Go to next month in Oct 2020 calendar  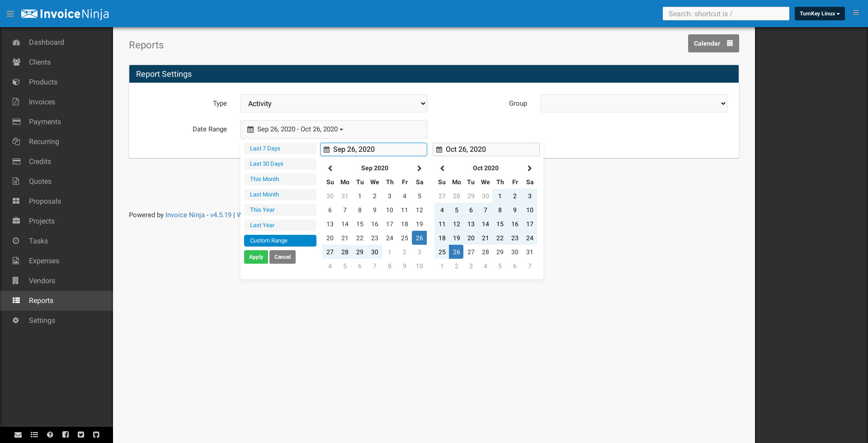coord(529,168)
